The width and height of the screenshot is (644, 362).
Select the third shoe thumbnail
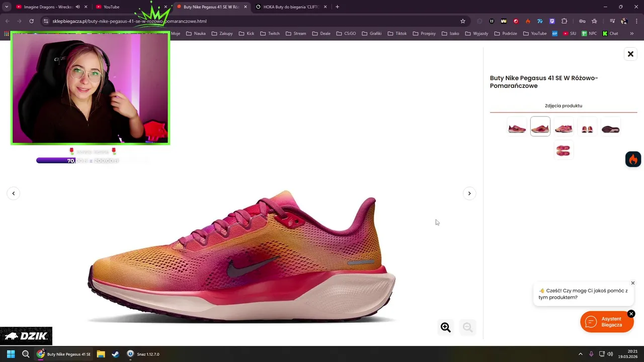pyautogui.click(x=563, y=126)
